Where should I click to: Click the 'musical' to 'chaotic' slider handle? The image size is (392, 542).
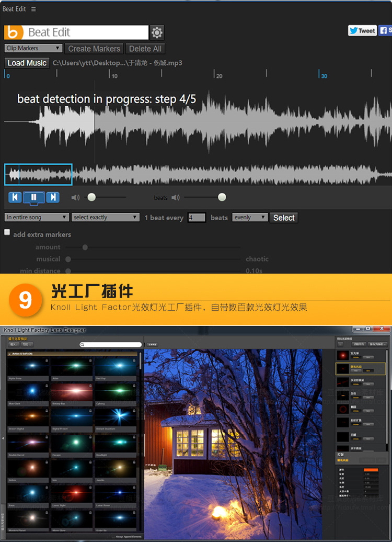point(68,259)
